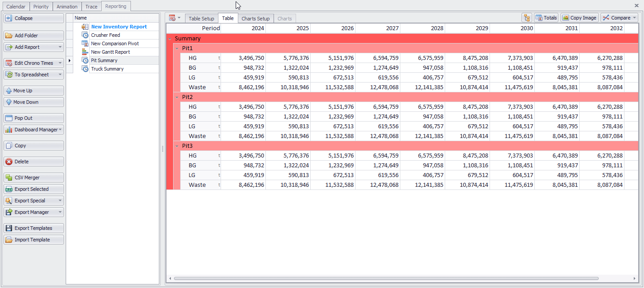Viewport: 644px width, 288px height.
Task: Open the Compare dropdown
Action: [x=619, y=18]
